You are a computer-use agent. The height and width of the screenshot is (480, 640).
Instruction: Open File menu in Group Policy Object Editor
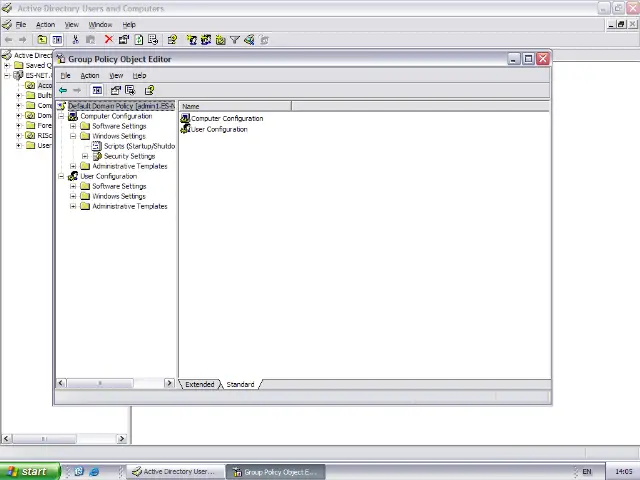(65, 76)
